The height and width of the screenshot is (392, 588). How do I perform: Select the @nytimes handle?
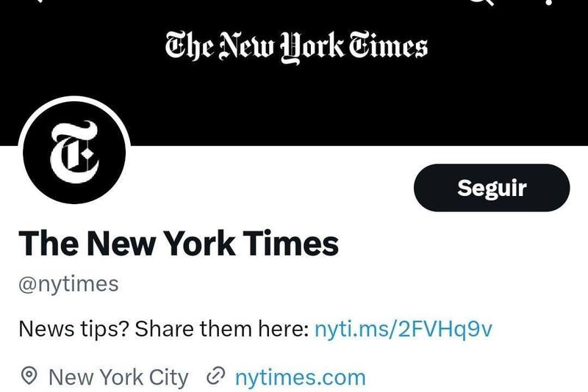tap(68, 284)
